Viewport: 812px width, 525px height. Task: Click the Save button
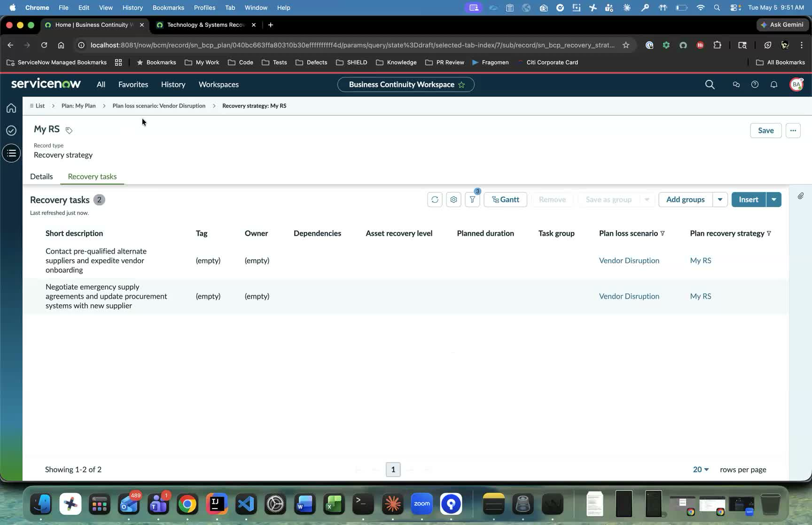pyautogui.click(x=766, y=131)
